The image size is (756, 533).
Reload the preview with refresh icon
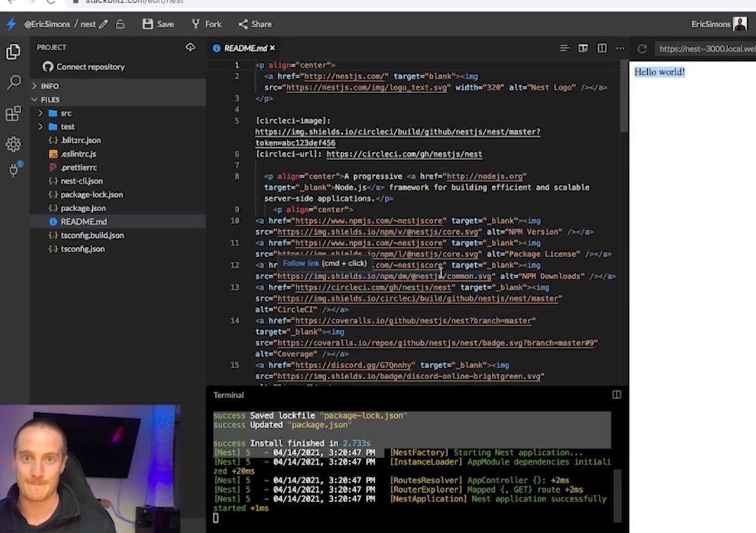[642, 49]
